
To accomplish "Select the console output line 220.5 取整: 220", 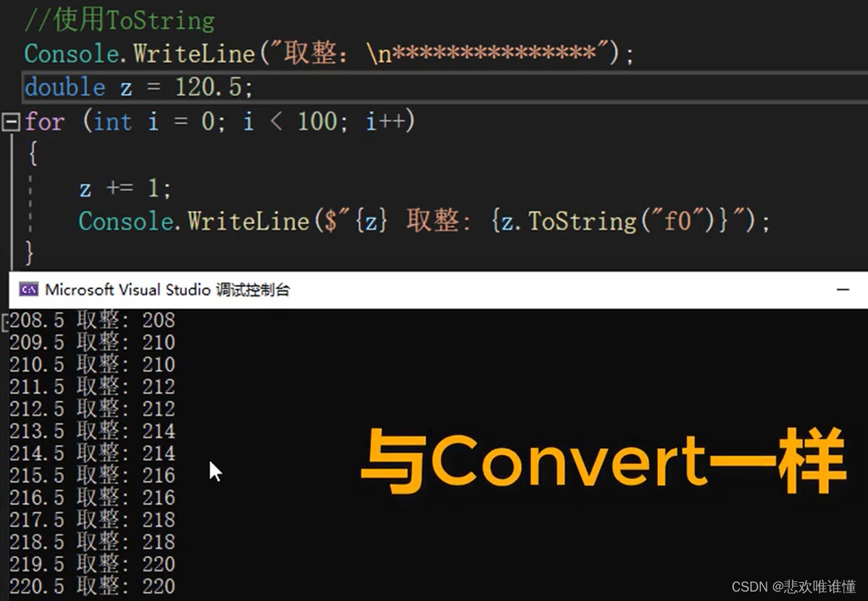I will click(91, 586).
